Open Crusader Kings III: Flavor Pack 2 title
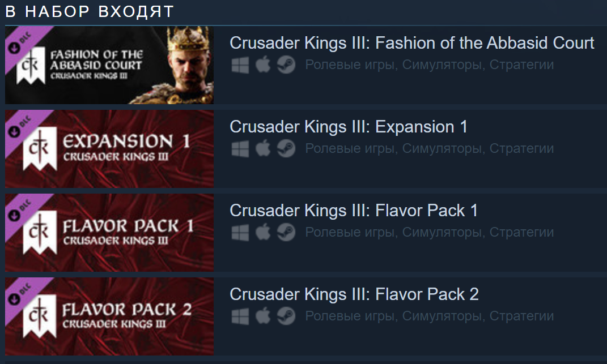The height and width of the screenshot is (364, 607). [354, 294]
